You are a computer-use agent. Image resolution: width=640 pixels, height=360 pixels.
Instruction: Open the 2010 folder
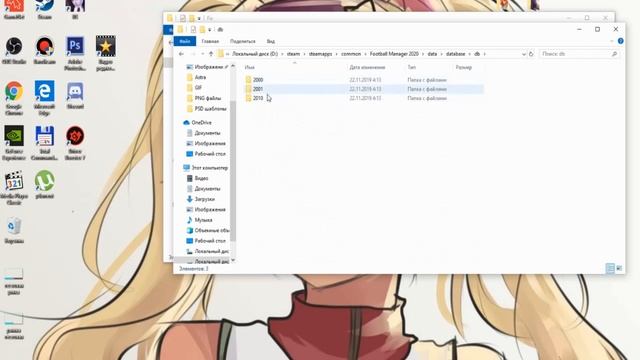[258, 98]
